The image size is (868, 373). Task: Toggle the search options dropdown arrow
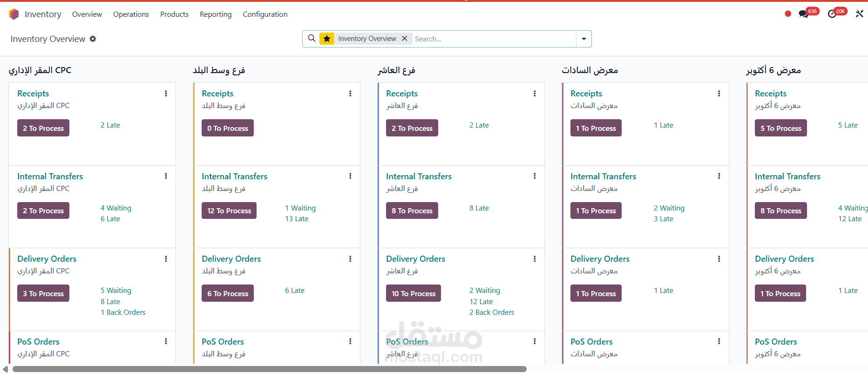click(x=584, y=39)
